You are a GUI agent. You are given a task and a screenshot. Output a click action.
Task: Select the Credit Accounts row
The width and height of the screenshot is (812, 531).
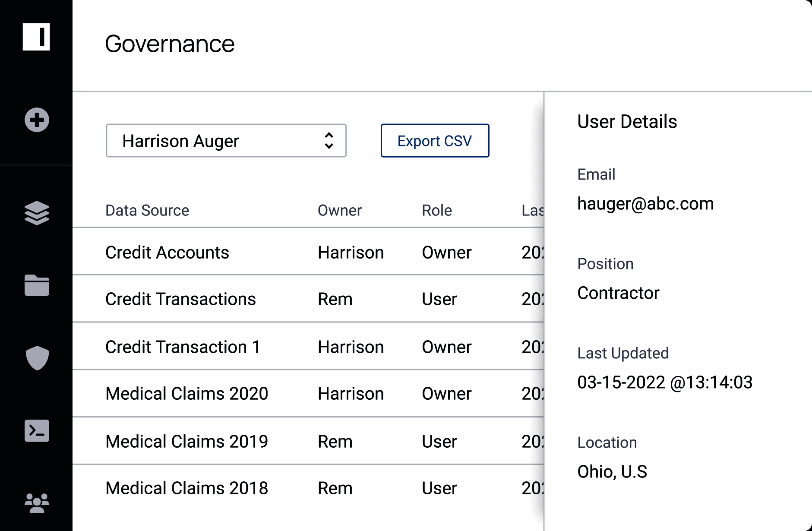pos(167,252)
